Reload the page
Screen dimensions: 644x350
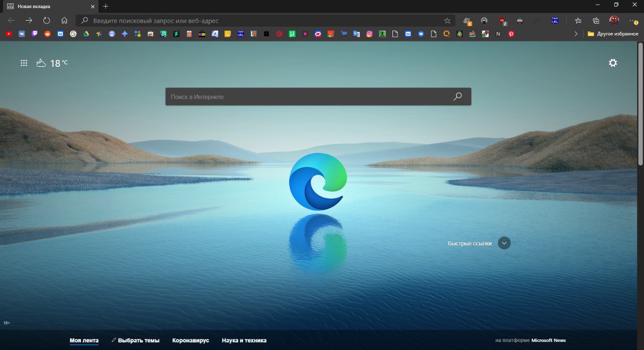click(47, 21)
